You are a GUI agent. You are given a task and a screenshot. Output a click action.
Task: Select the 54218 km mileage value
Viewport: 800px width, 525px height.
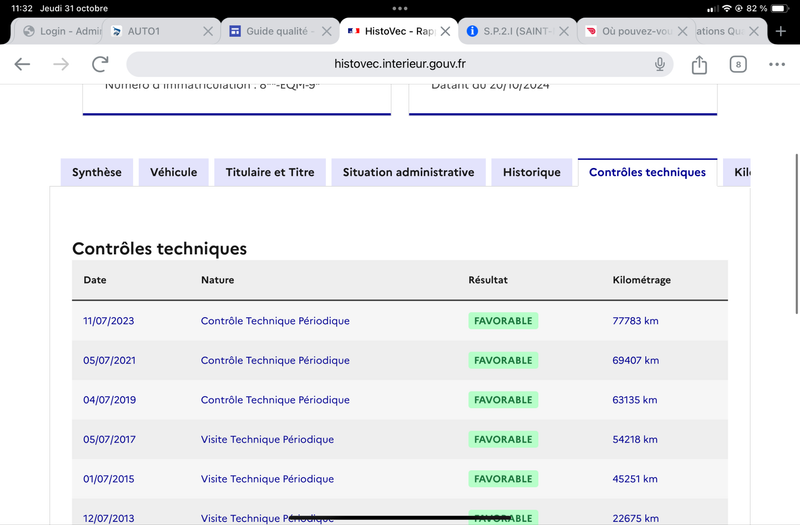pos(635,439)
